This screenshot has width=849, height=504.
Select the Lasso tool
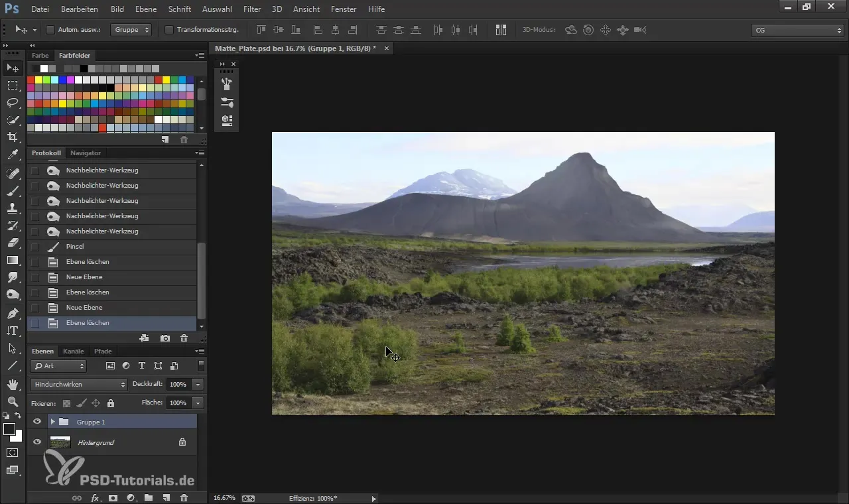pyautogui.click(x=13, y=102)
